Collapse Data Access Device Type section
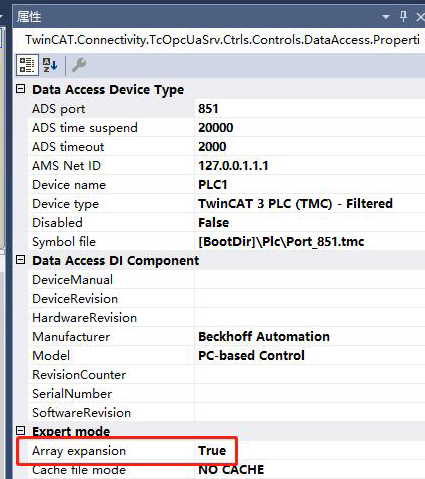The width and height of the screenshot is (425, 479). click(21, 89)
